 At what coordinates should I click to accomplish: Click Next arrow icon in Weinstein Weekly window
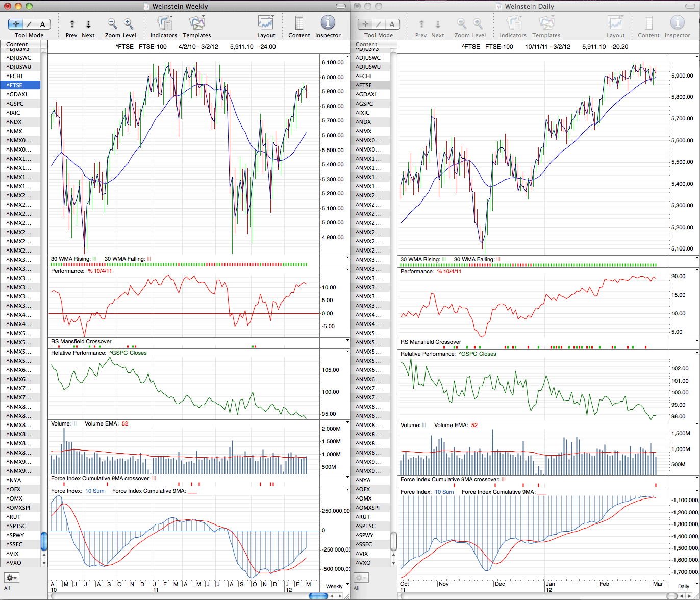click(88, 24)
